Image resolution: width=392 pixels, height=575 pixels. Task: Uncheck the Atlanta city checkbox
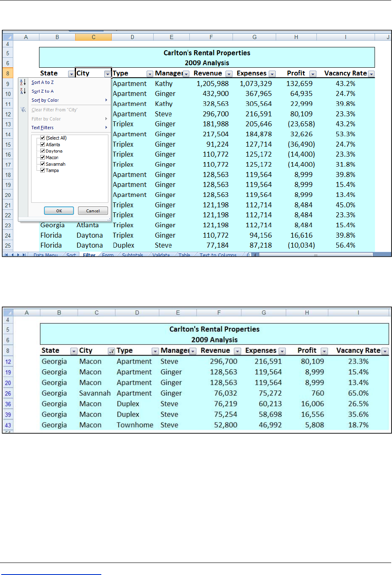click(x=42, y=145)
